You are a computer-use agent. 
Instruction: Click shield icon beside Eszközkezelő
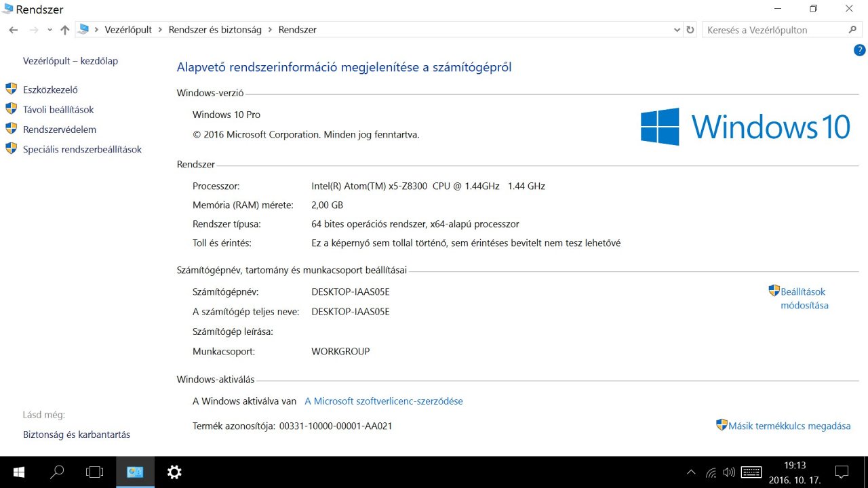pos(11,89)
